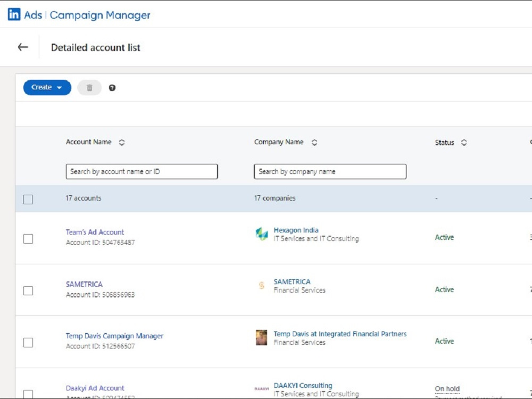
Task: Click the 17 accounts summary text
Action: click(x=84, y=198)
